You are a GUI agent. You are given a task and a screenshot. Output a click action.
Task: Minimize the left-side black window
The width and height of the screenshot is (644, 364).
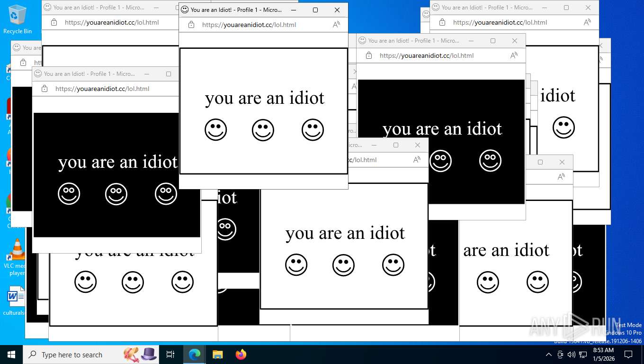(x=147, y=74)
